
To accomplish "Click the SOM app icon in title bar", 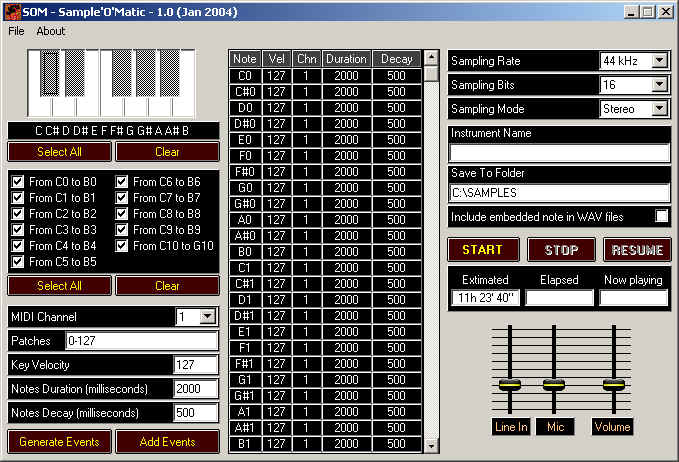I will [x=13, y=12].
